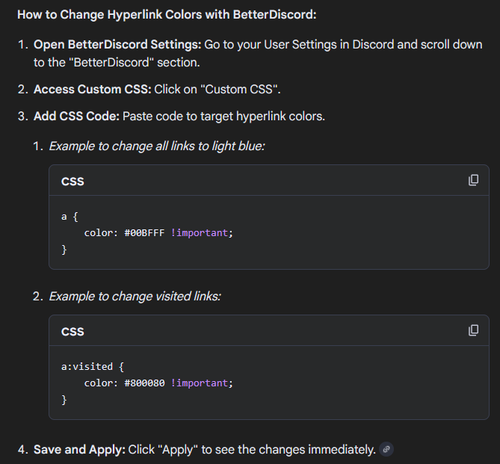Open the source link chip after Save and Apply

pos(386,449)
